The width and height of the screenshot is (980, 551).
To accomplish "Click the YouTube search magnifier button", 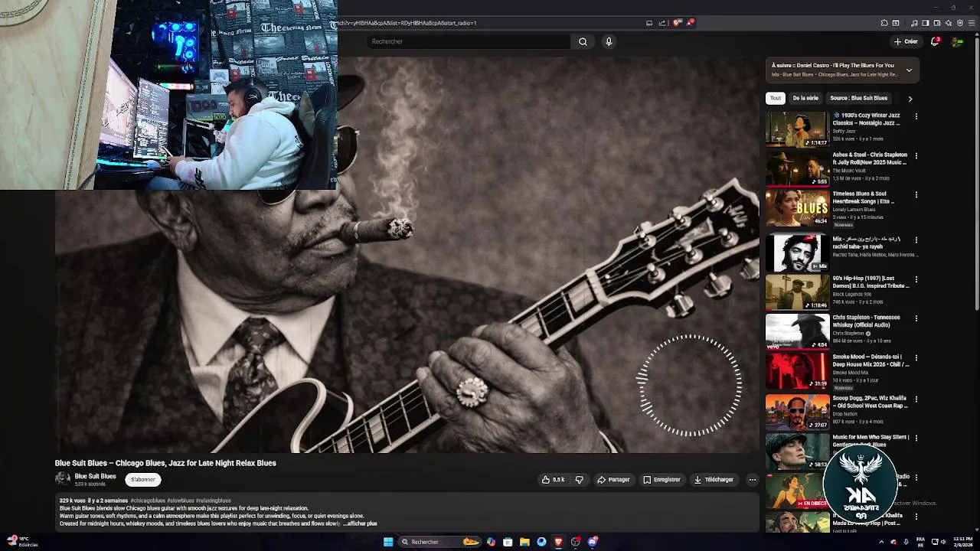I will pos(583,41).
